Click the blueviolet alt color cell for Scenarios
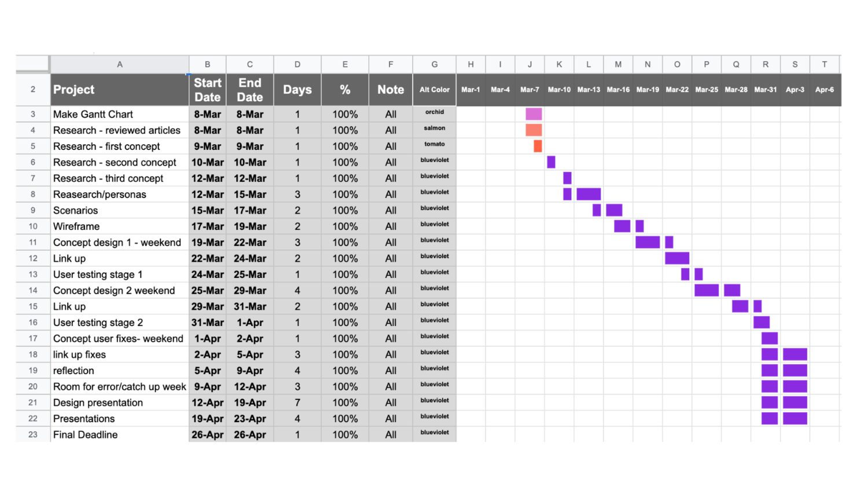This screenshot has height=488, width=868. [x=435, y=210]
